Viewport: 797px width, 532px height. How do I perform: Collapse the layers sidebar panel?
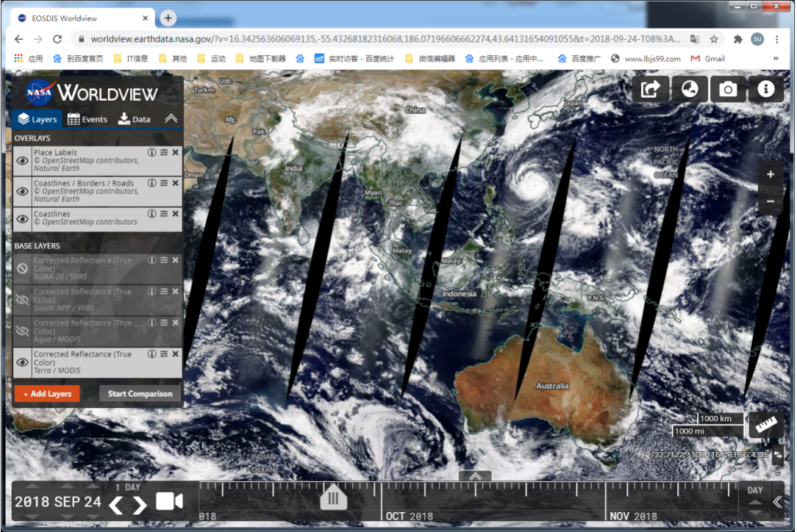click(171, 119)
